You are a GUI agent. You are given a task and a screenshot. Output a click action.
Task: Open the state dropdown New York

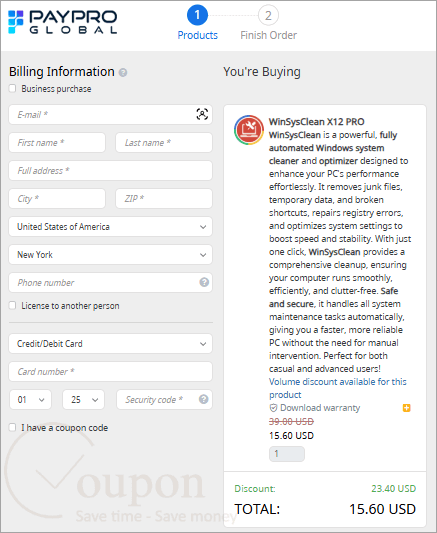pyautogui.click(x=110, y=255)
